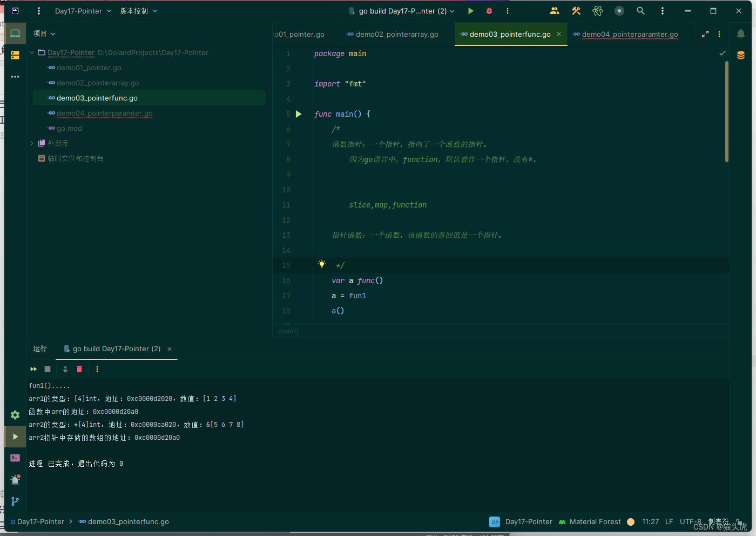756x536 pixels.
Task: Open 临时文件和控制台 scratches node
Action: click(x=75, y=158)
